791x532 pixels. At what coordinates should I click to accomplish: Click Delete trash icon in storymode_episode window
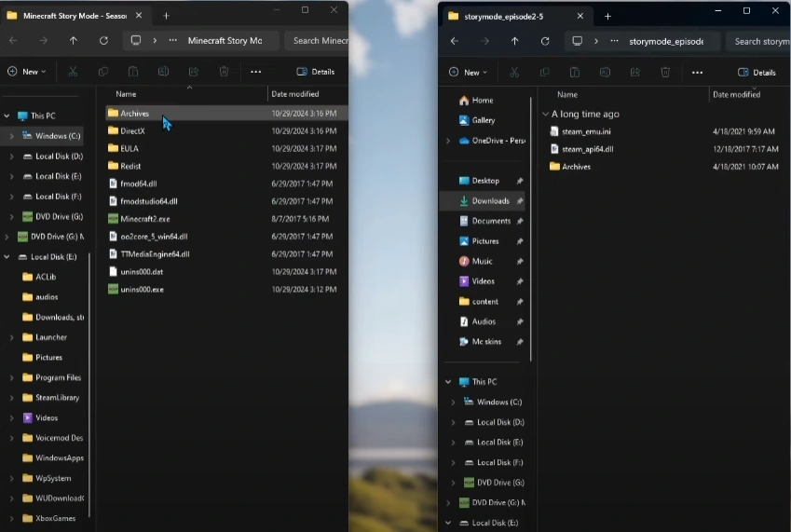[x=665, y=72]
